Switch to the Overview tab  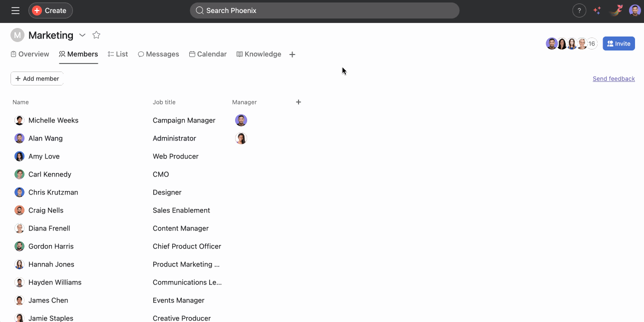point(30,54)
